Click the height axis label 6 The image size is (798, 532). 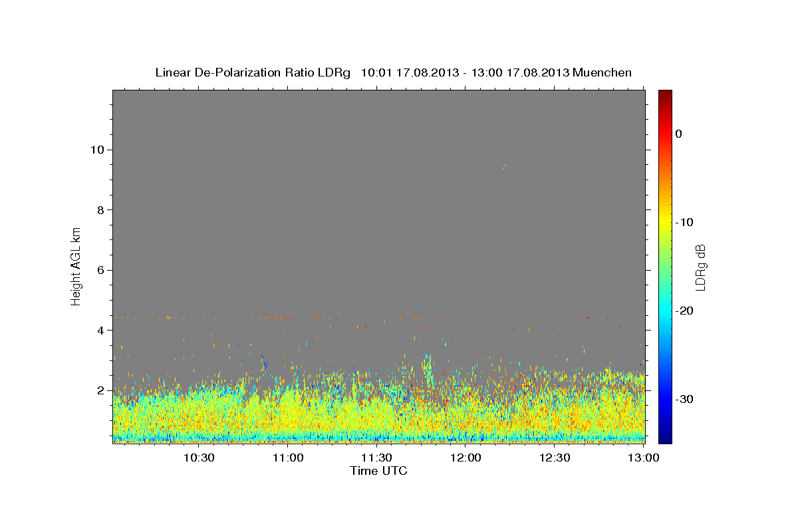pyautogui.click(x=101, y=270)
